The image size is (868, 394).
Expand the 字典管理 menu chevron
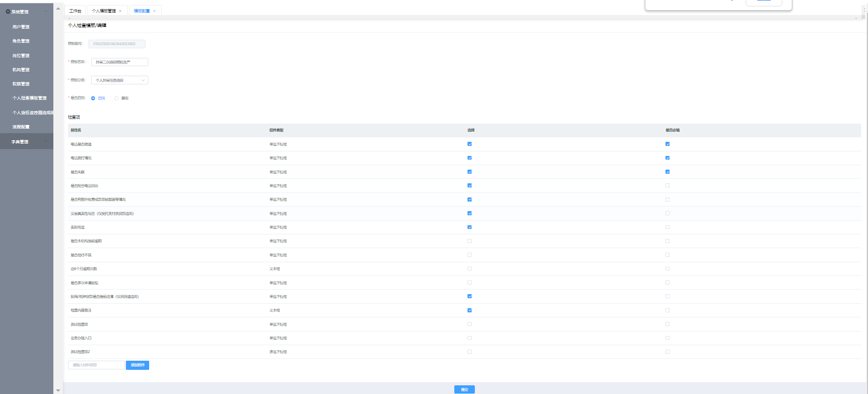46,141
